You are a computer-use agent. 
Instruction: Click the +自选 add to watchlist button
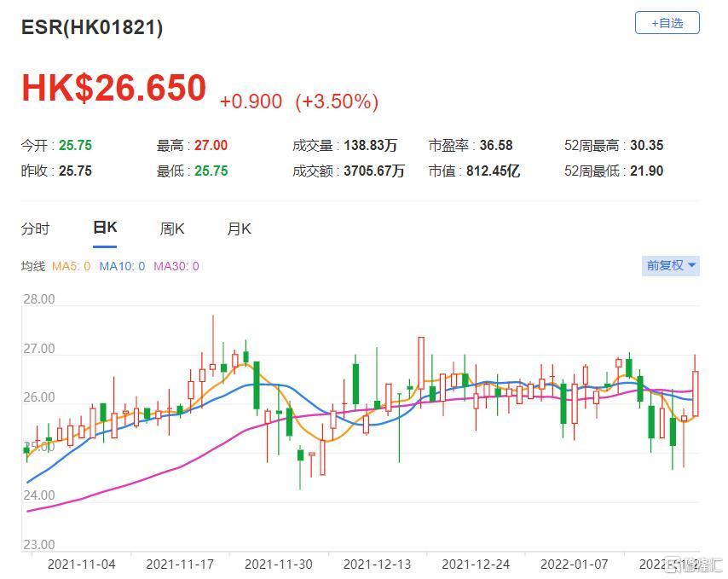click(667, 23)
